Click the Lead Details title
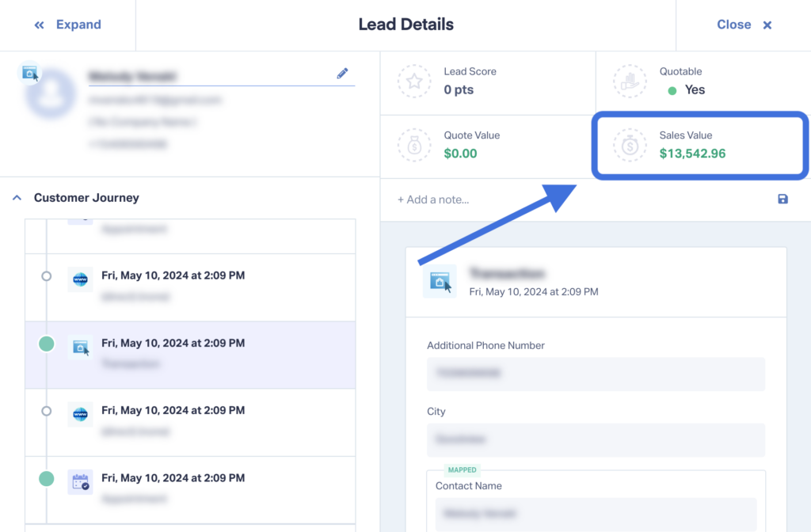The image size is (811, 532). [x=406, y=25]
